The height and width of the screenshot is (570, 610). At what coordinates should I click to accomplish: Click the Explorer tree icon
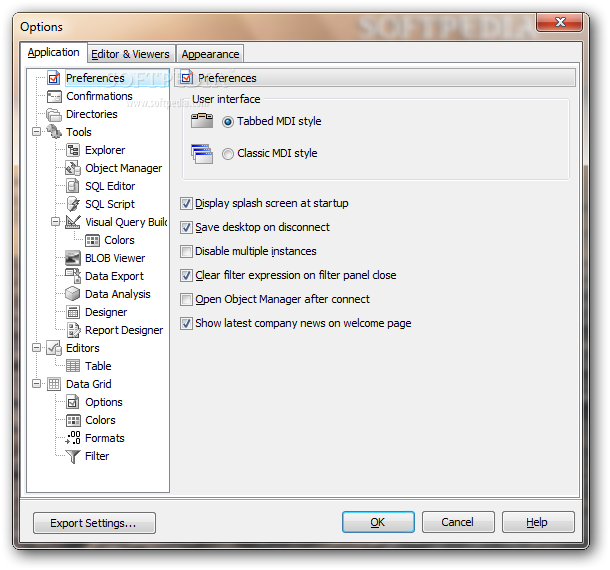coord(73,150)
